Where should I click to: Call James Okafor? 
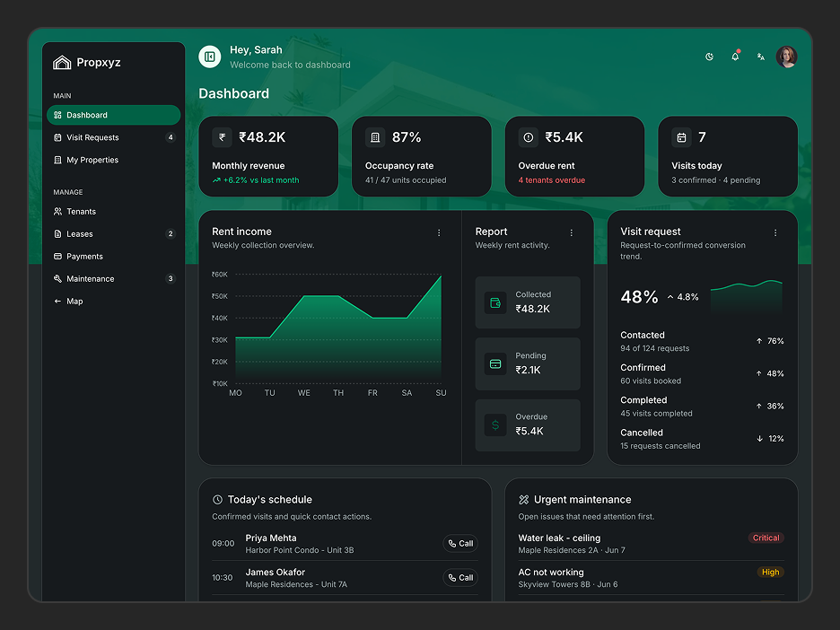460,578
